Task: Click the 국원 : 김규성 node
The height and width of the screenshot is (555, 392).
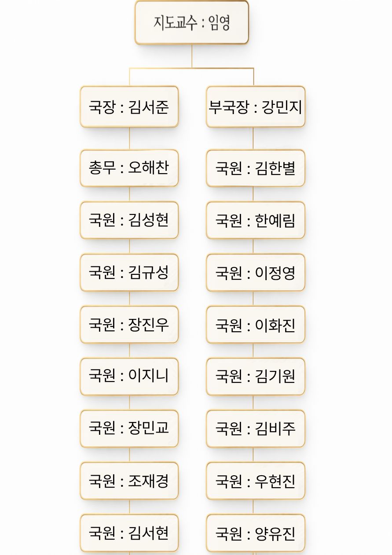Action: (x=129, y=272)
